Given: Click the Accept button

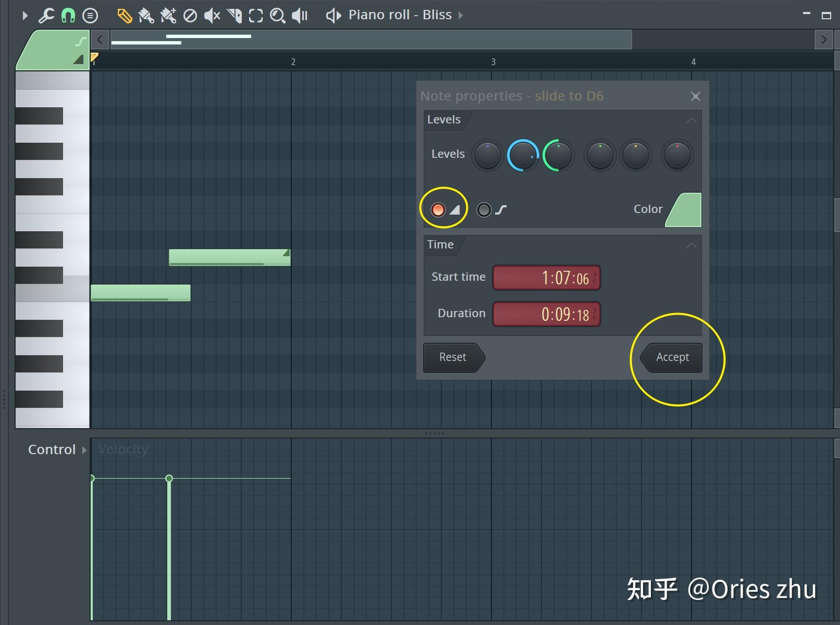Looking at the screenshot, I should coord(671,357).
